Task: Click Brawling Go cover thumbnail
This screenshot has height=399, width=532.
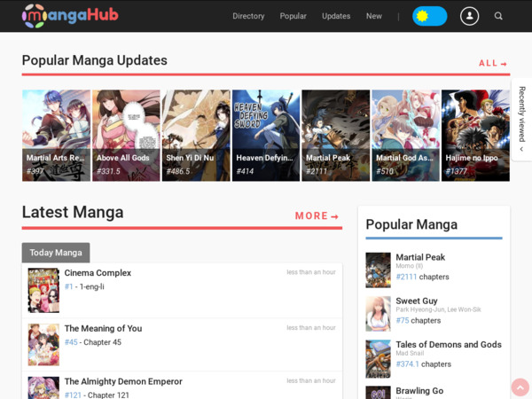Action: pyautogui.click(x=378, y=393)
